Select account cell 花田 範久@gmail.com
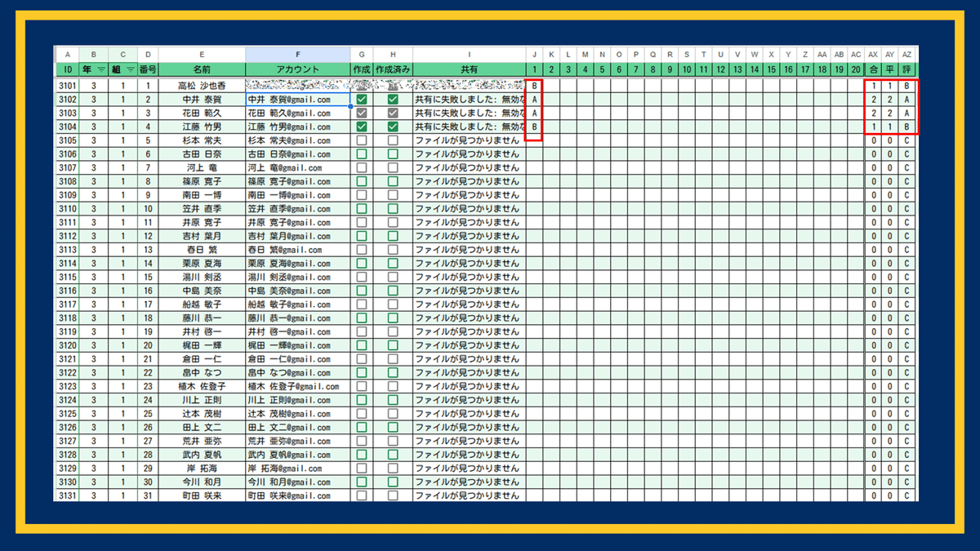 click(x=298, y=113)
